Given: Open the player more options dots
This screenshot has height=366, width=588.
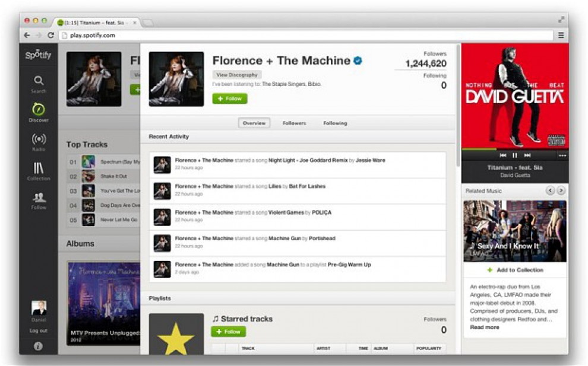Looking at the screenshot, I should coord(562,155).
